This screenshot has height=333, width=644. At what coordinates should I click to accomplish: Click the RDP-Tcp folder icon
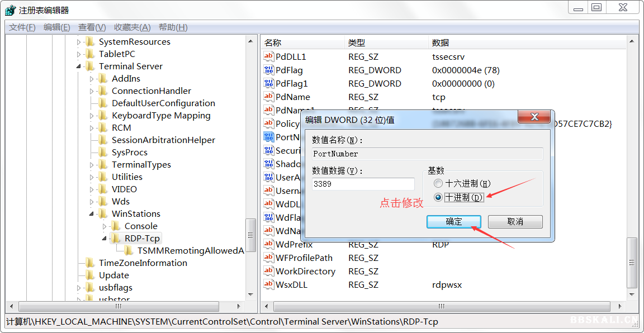click(x=116, y=239)
